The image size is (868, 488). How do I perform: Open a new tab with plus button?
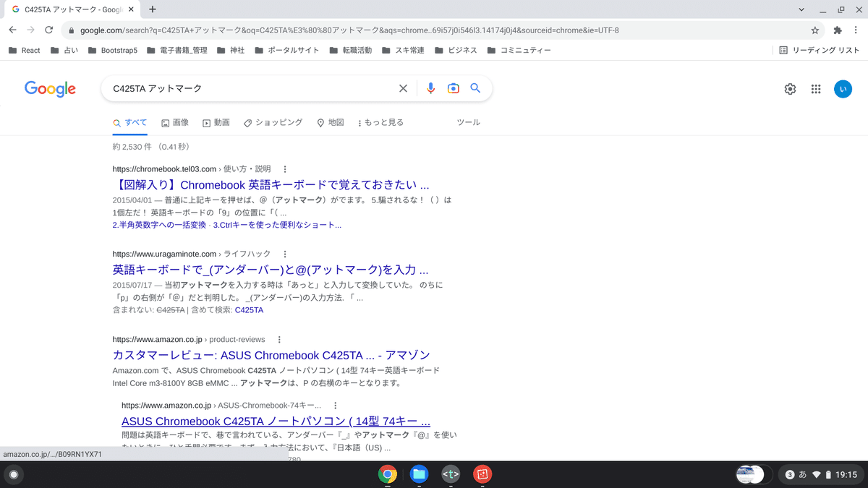click(x=152, y=9)
